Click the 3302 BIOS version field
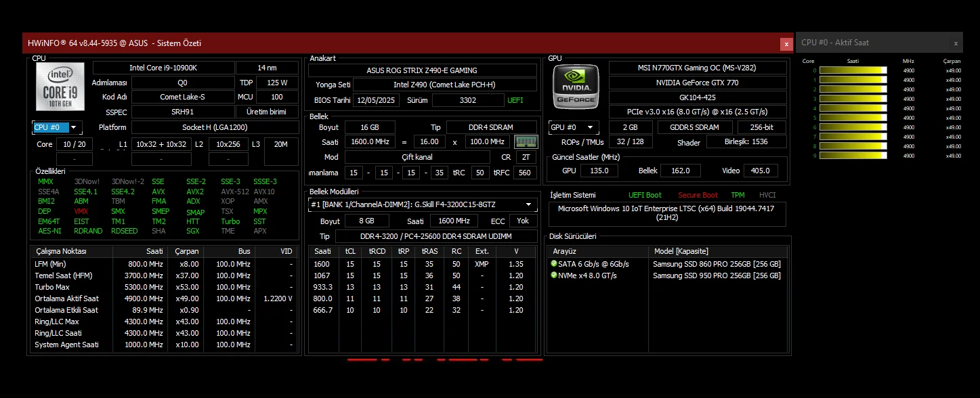This screenshot has height=398, width=980. click(467, 100)
